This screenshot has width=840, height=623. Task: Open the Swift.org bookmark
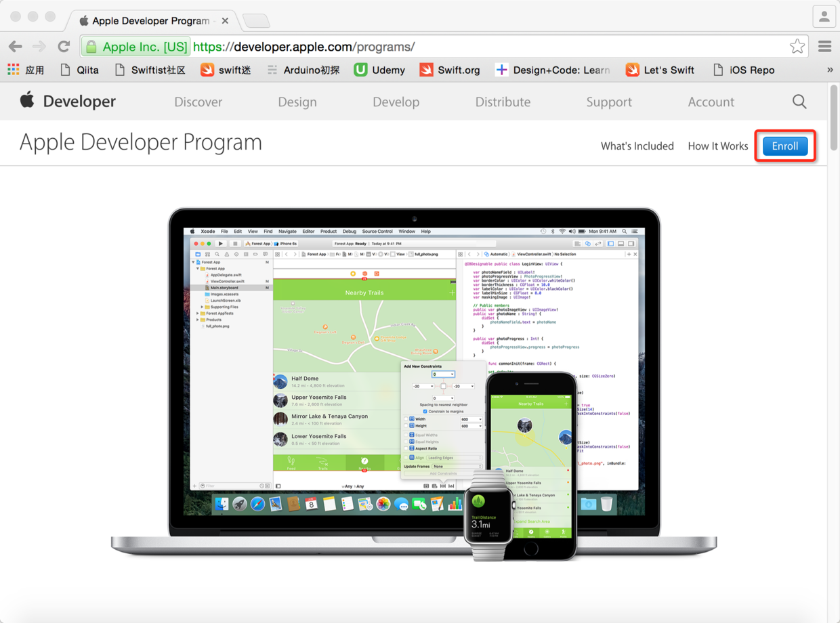click(x=450, y=70)
